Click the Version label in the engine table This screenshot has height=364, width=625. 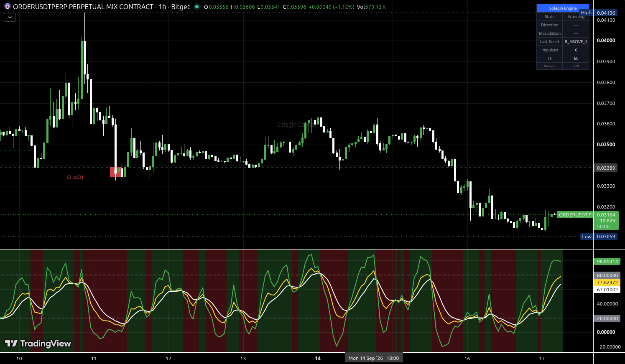[549, 66]
